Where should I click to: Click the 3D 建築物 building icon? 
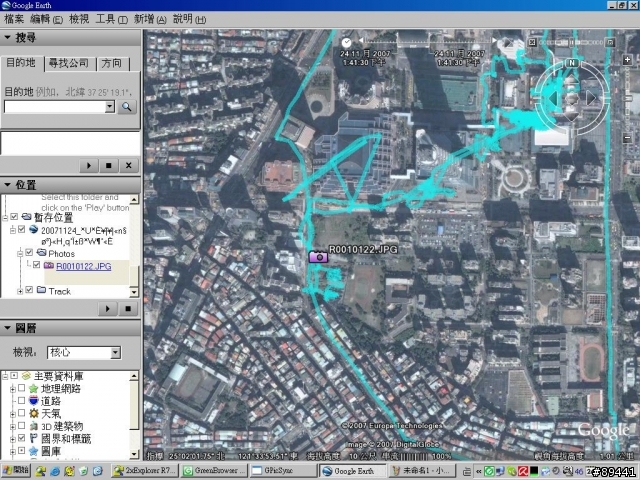click(x=34, y=426)
